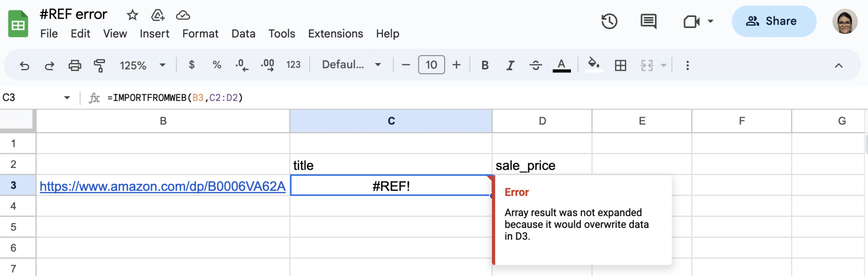Open the text color picker
This screenshot has height=276, width=868.
coord(562,65)
